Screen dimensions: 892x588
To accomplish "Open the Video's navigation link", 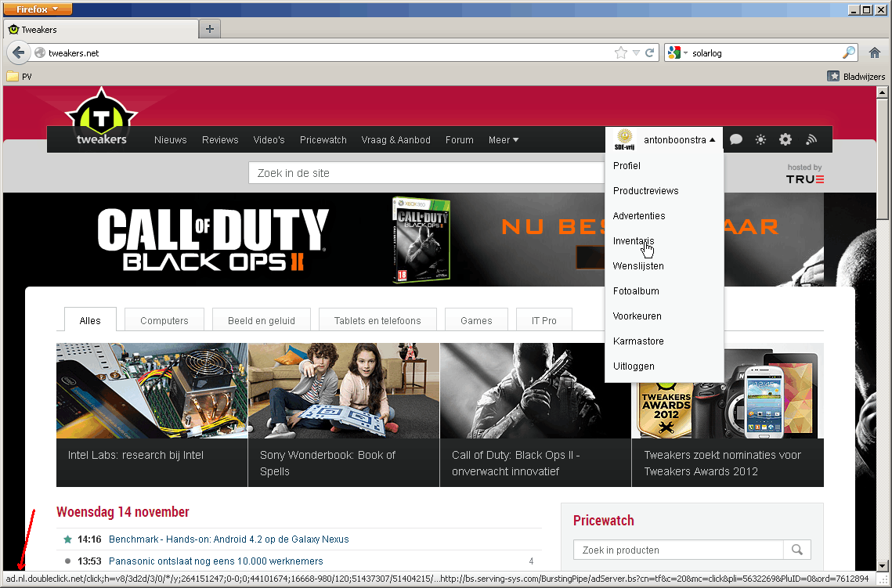I will [x=269, y=140].
